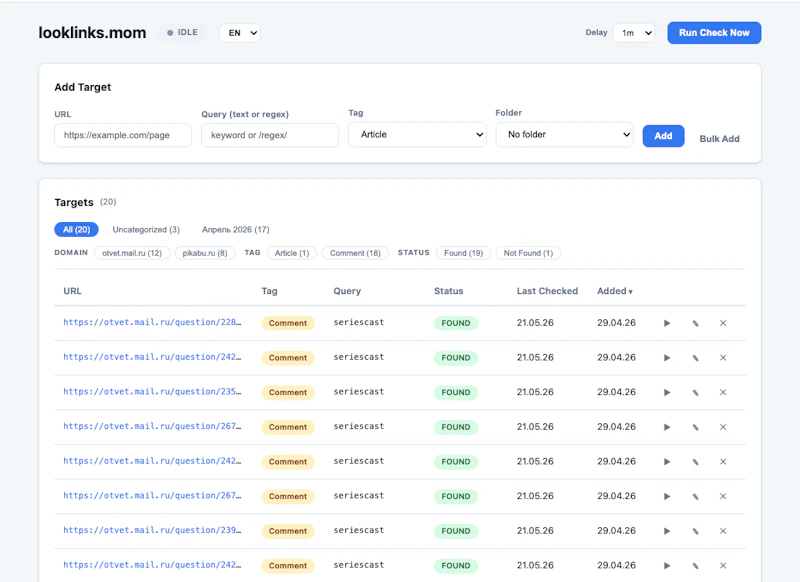This screenshot has width=800, height=582.
Task: Delete the question/239 target row
Action: point(723,531)
